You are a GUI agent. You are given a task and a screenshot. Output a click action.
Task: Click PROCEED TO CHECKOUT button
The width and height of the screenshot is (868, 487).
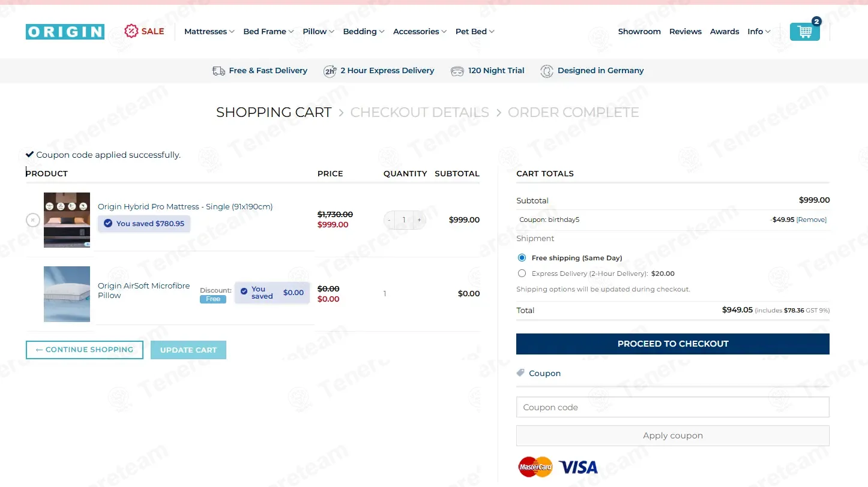(x=673, y=344)
